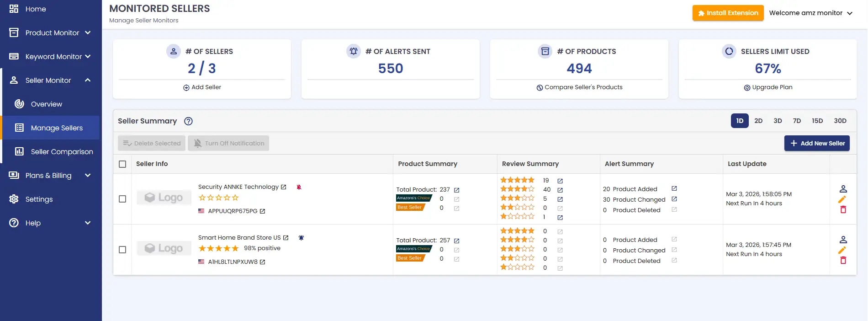Edit Security ANNKE seller with pencil icon
Viewport: 868px width, 321px height.
(x=842, y=199)
